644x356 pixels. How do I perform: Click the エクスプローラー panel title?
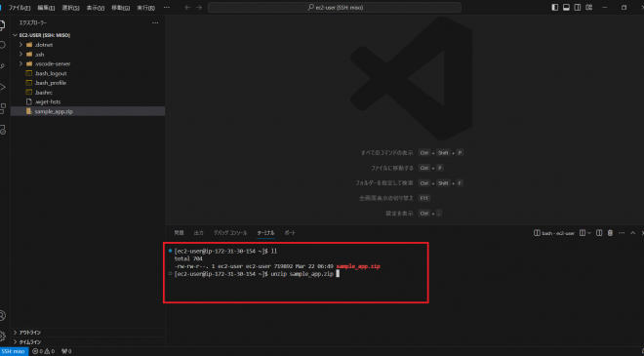[33, 23]
